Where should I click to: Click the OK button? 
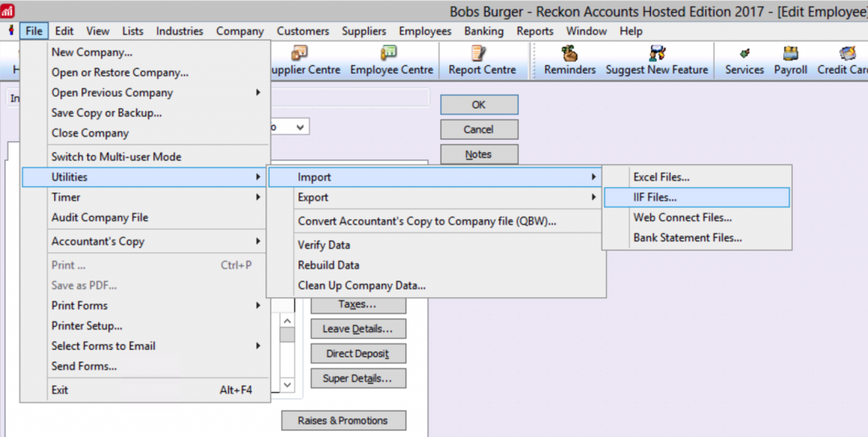[x=479, y=104]
